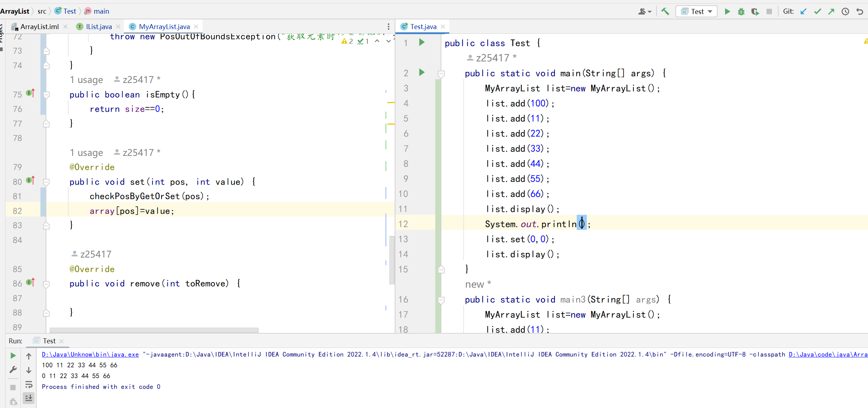Click left editor horizontal scrollbar
The height and width of the screenshot is (408, 868).
click(x=154, y=330)
